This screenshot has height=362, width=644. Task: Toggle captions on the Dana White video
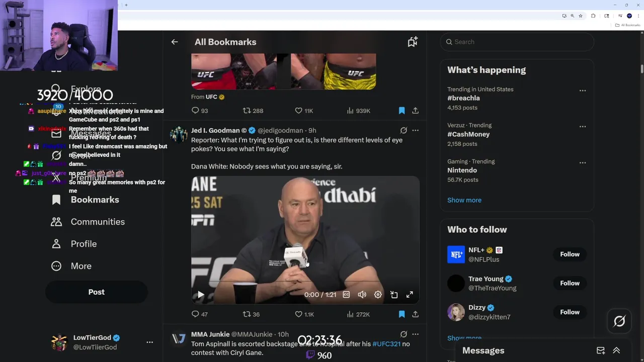[x=346, y=295]
